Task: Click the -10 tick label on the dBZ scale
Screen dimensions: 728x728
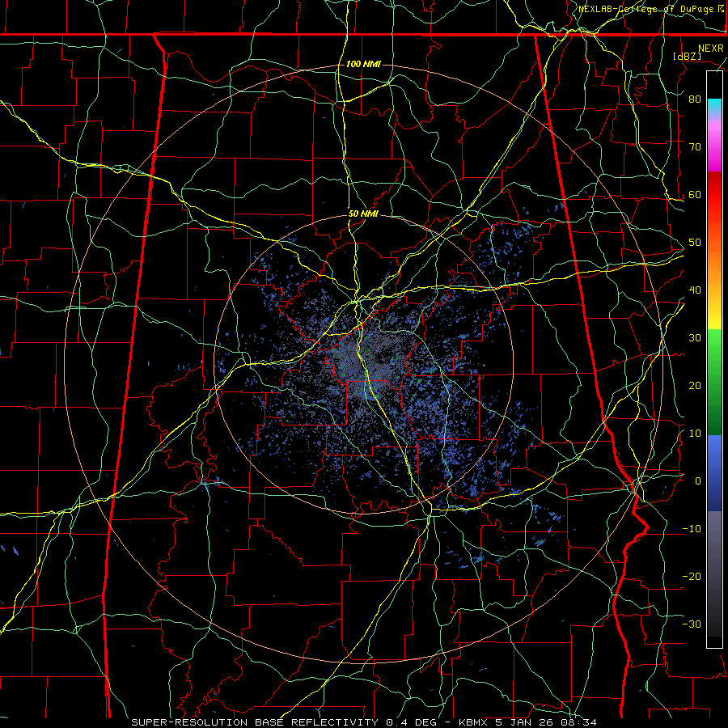Action: pyautogui.click(x=692, y=529)
